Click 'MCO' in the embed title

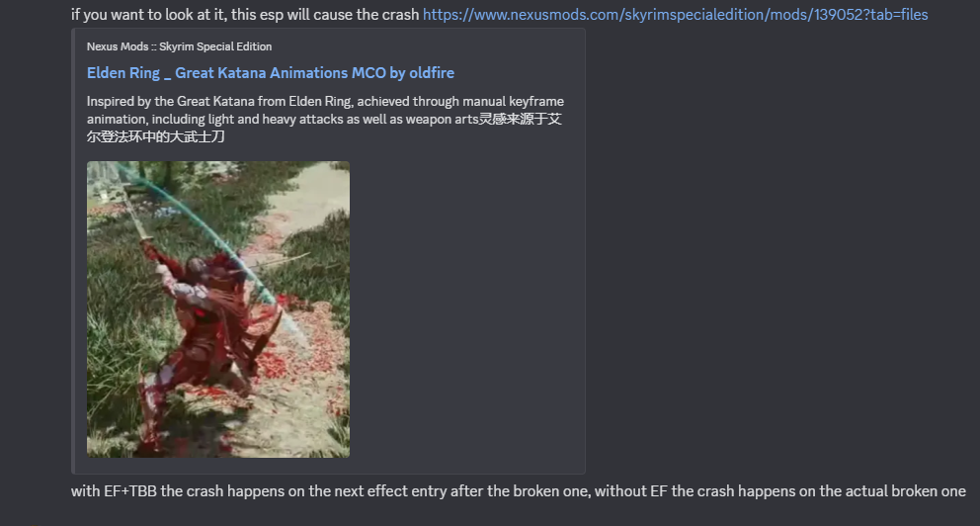(368, 73)
